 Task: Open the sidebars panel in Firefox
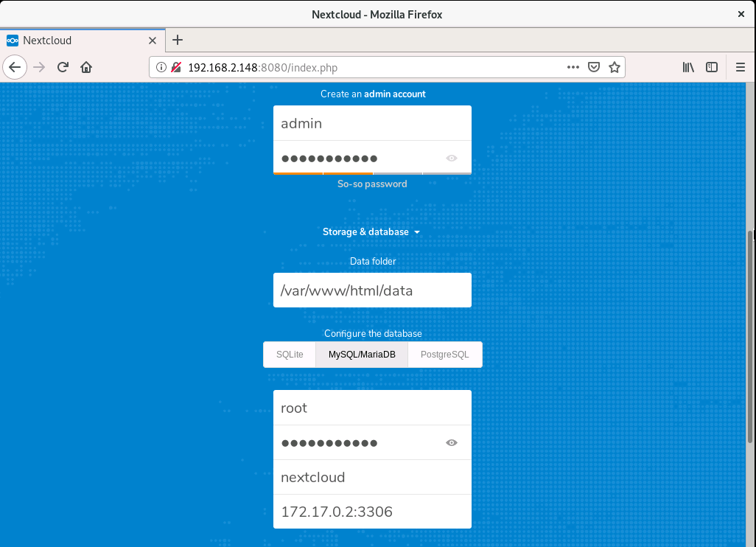[x=711, y=67]
